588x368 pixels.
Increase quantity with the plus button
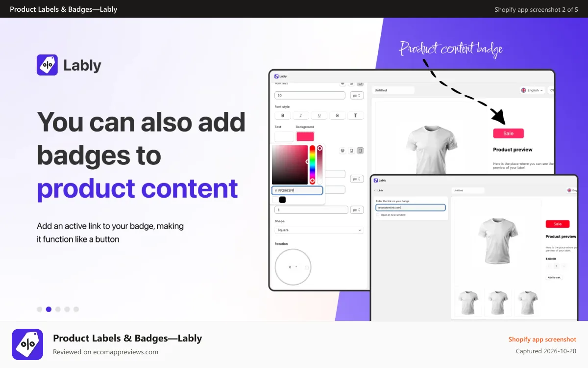[x=563, y=266]
